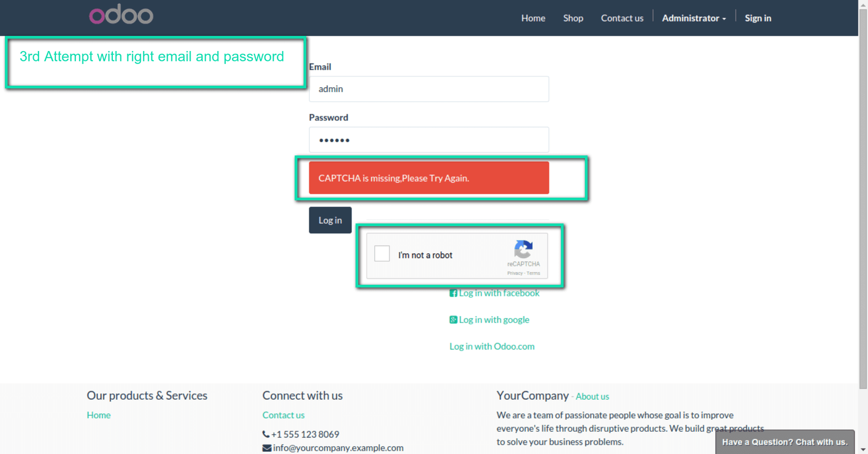Check the I'm not a robot checkbox
The image size is (868, 454).
coord(382,253)
